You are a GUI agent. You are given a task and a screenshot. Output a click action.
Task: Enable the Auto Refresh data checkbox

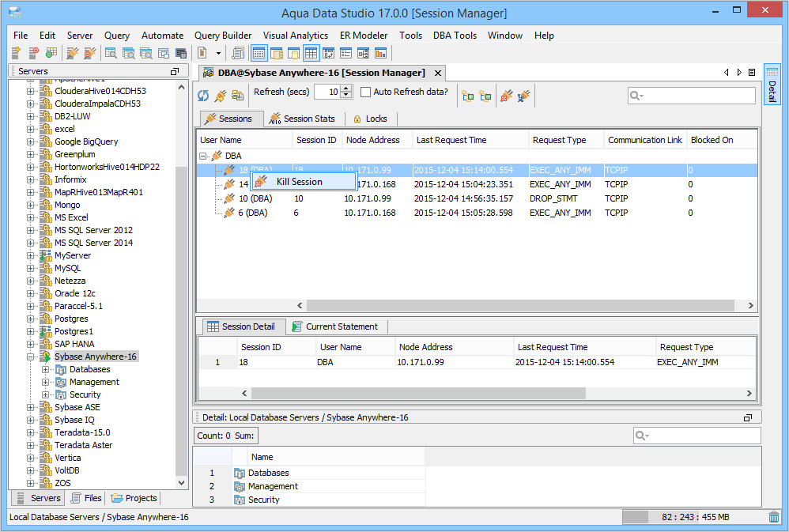point(366,92)
